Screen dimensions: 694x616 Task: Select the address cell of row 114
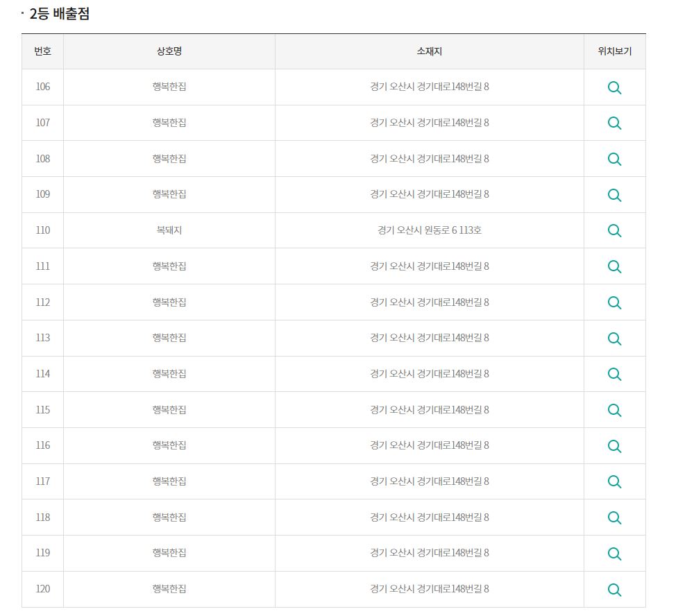[430, 374]
